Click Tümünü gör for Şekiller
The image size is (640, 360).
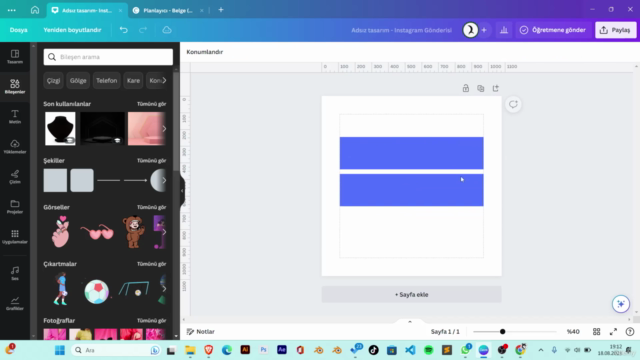click(151, 160)
